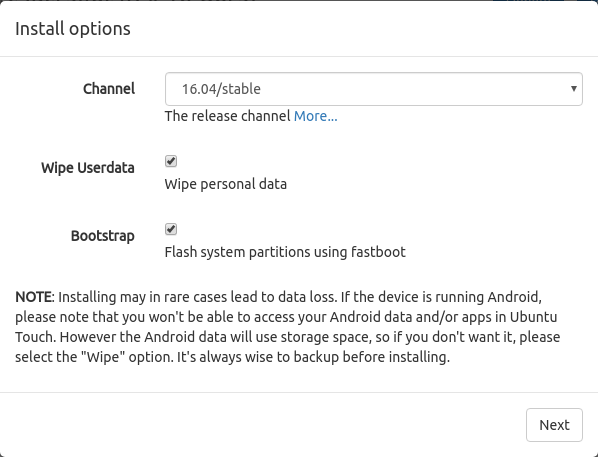Click the Next button

554,425
